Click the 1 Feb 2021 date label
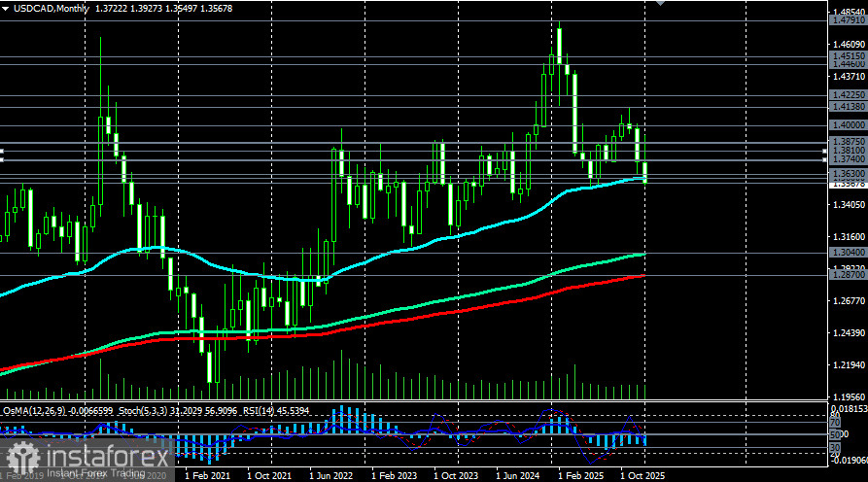868x482 pixels. pos(206,476)
